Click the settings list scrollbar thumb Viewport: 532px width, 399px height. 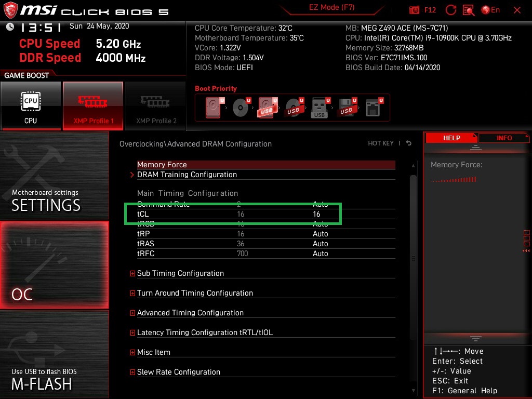(413, 258)
